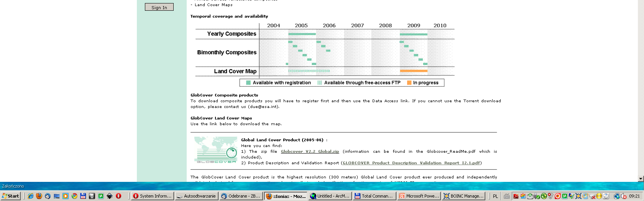Click 'Bimonthly Composites' chart label
This screenshot has width=644, height=201.
227,52
